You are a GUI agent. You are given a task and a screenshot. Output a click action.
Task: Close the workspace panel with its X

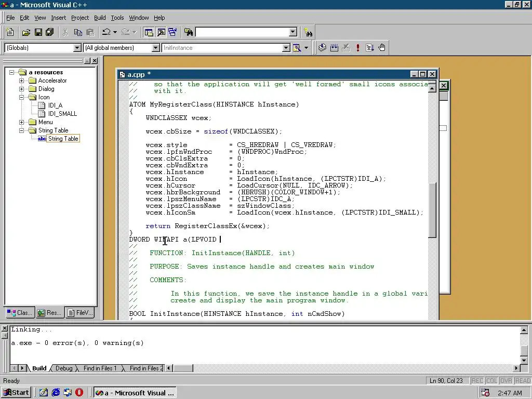click(x=95, y=61)
